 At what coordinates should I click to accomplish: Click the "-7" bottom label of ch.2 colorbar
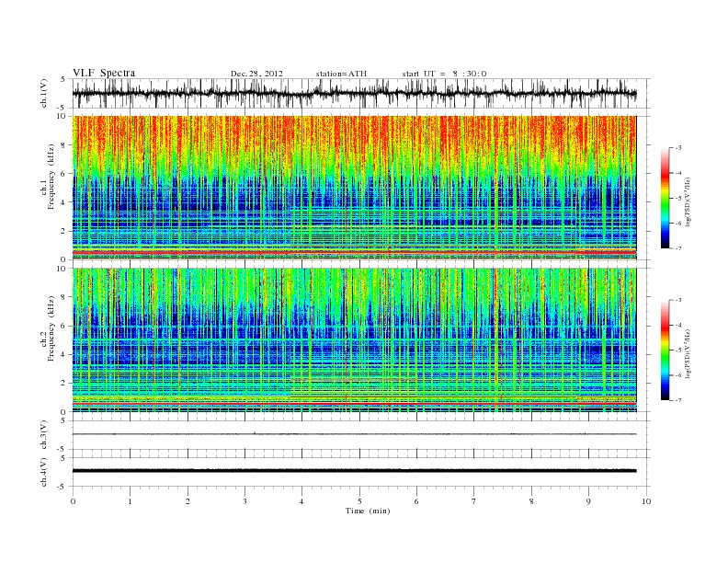(x=678, y=400)
